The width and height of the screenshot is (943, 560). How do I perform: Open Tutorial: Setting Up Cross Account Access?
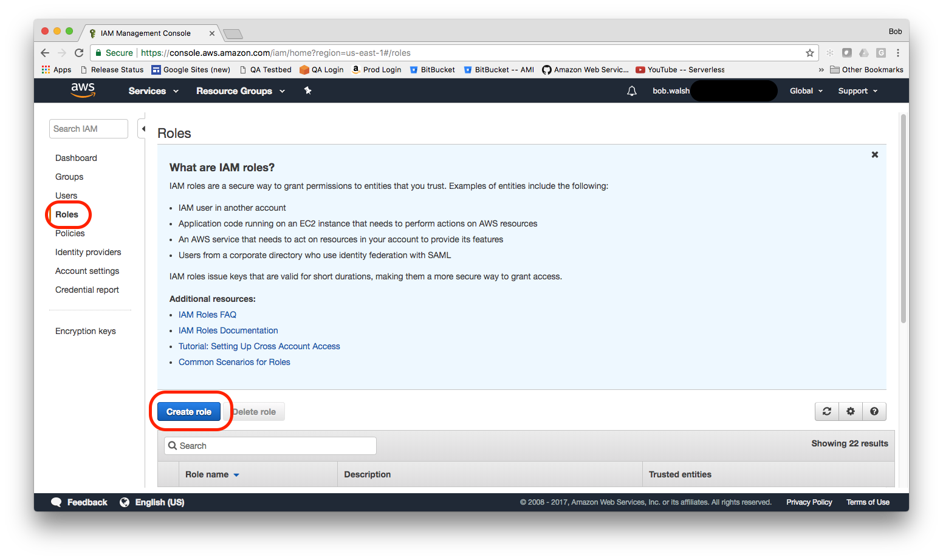tap(259, 346)
